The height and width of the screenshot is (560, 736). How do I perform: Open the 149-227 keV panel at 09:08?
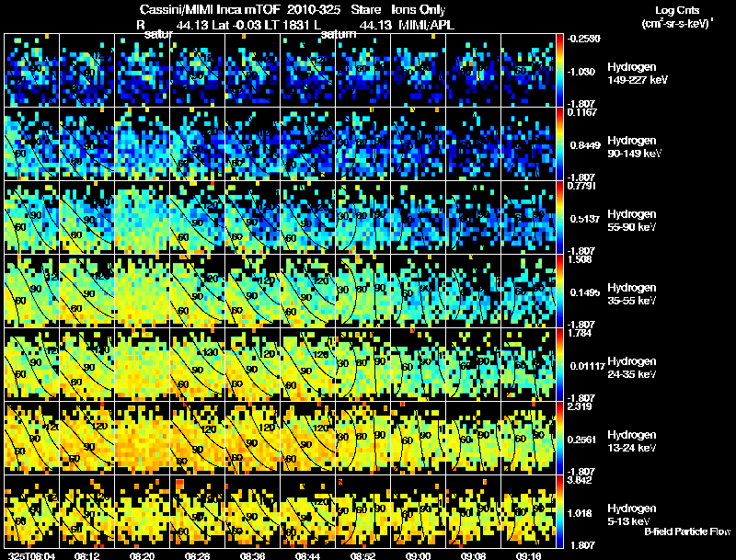473,71
